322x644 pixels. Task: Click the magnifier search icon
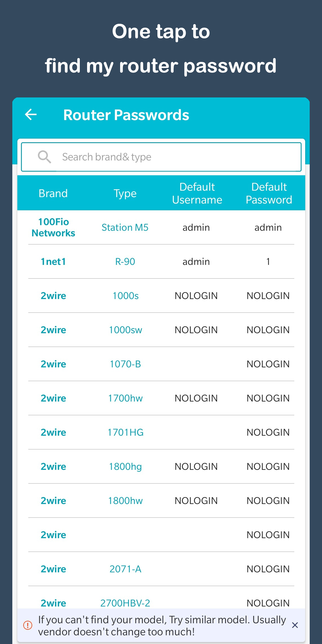(44, 157)
